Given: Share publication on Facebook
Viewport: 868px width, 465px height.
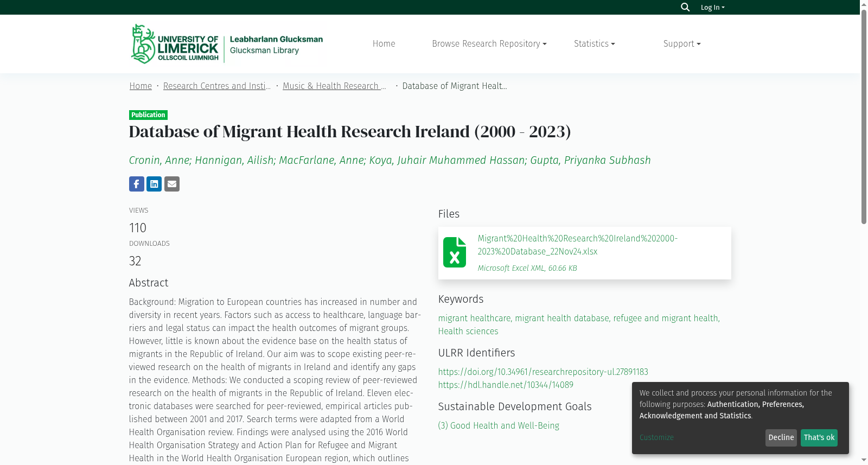Looking at the screenshot, I should (x=137, y=184).
